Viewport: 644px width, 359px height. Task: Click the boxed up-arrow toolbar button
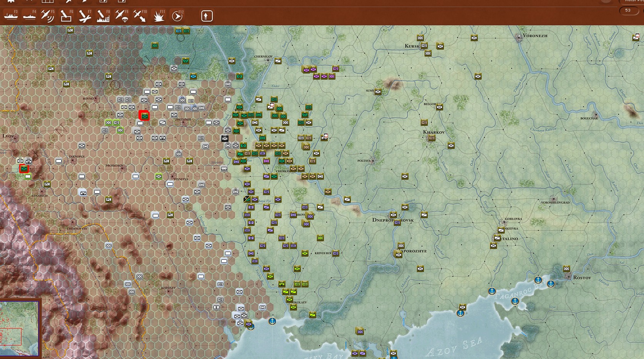(x=207, y=16)
